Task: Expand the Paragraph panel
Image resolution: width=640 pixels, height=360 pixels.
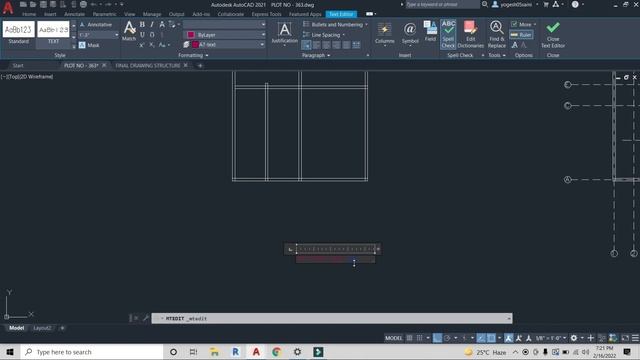Action: click(x=316, y=55)
